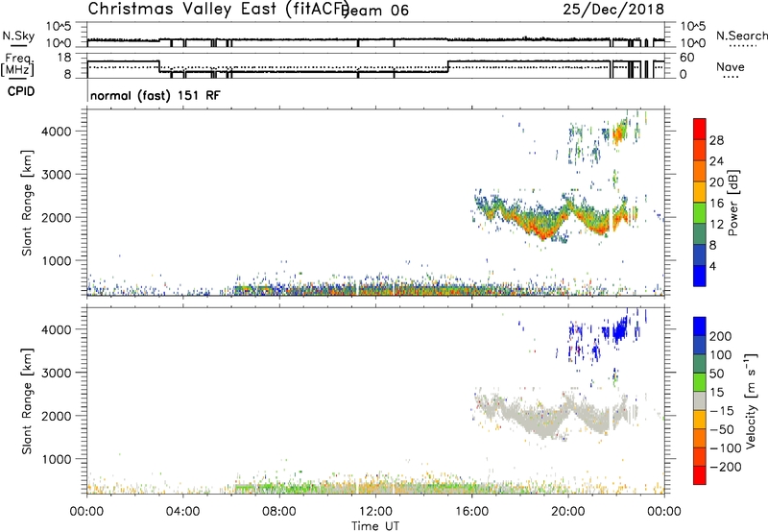Click the 'Time UT' axis label
This screenshot has width=768, height=532.
375,525
